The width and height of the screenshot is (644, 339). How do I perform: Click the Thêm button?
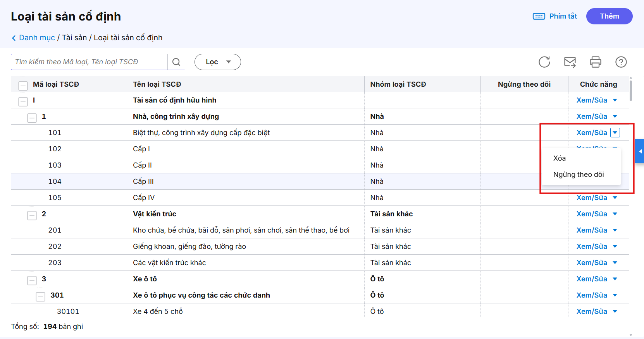(x=609, y=16)
